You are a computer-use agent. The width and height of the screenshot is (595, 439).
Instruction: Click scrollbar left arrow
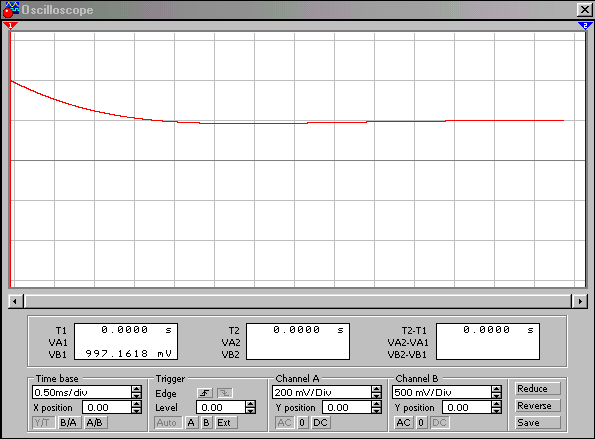(15, 302)
